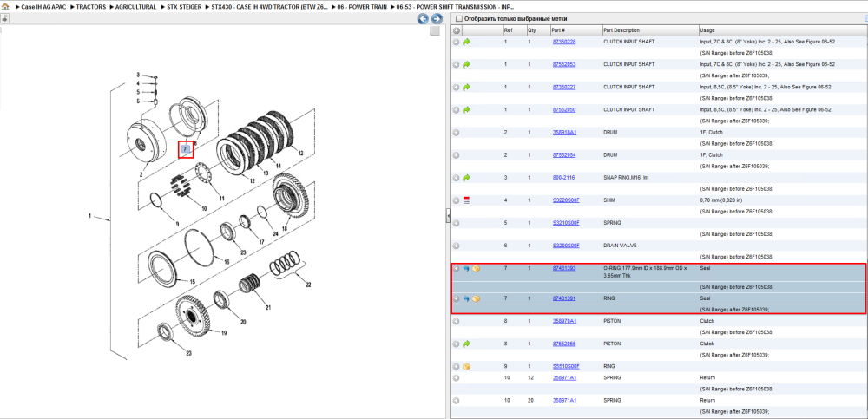Click the grey circle for spring S3210S00F
The width and height of the screenshot is (868, 419).
(457, 223)
